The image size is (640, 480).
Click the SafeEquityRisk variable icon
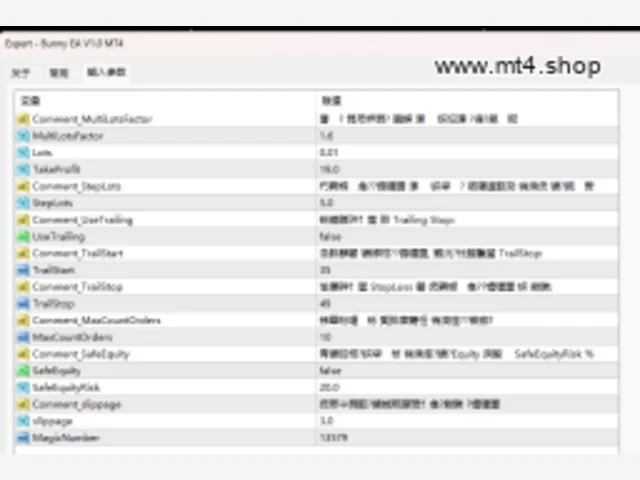click(x=23, y=387)
